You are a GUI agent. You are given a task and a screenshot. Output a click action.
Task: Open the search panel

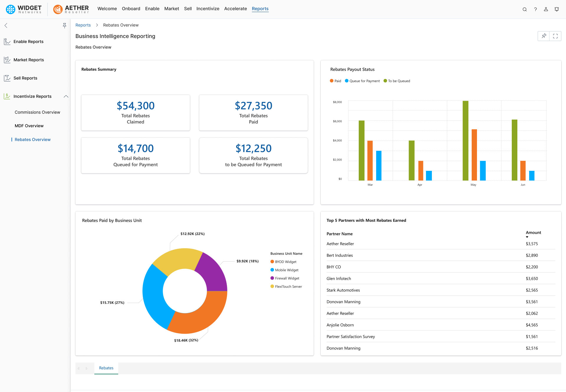click(x=525, y=9)
